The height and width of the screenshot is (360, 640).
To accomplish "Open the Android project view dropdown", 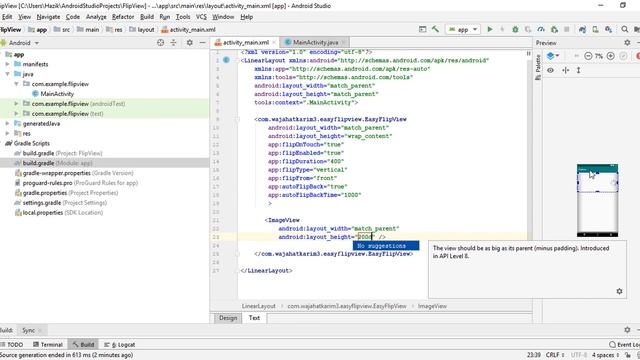I will coord(20,43).
